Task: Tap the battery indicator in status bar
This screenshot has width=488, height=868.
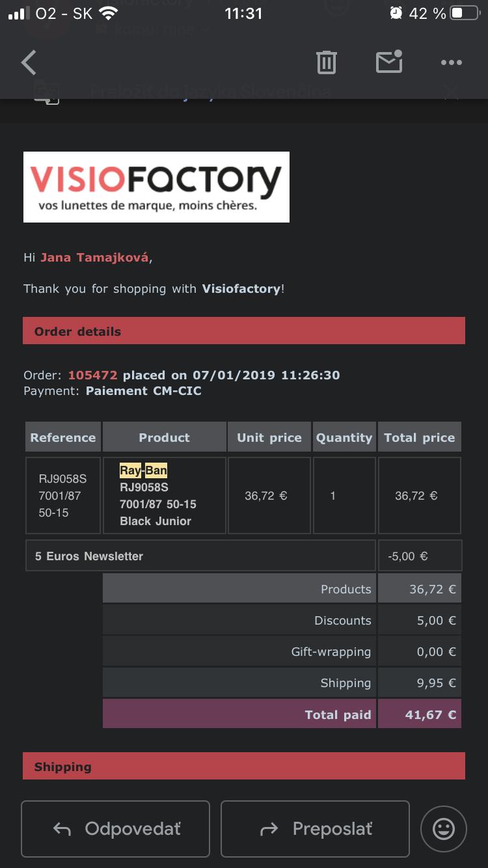Action: click(x=465, y=14)
